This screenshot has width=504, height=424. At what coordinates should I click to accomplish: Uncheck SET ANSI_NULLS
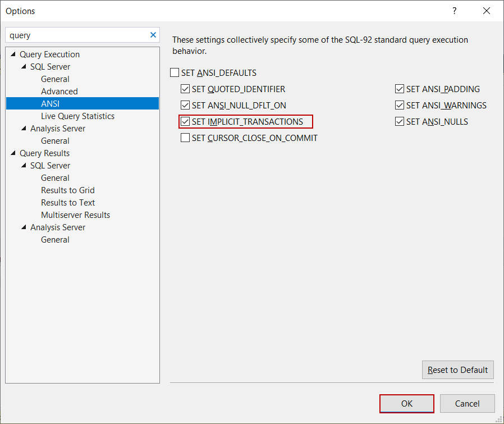399,121
